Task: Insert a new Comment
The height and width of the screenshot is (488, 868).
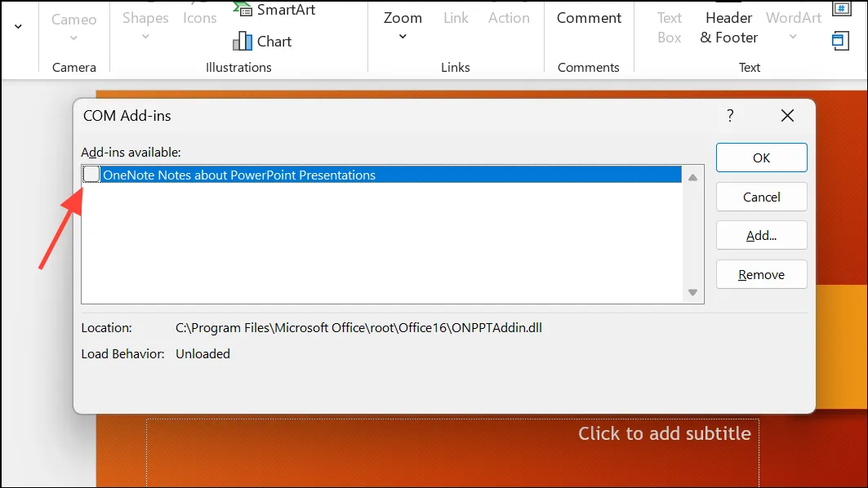Action: (589, 18)
